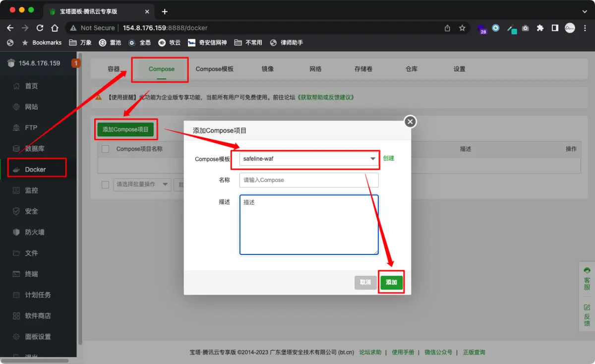This screenshot has height=364, width=595.
Task: Open the 牧云 bookmark
Action: (169, 43)
